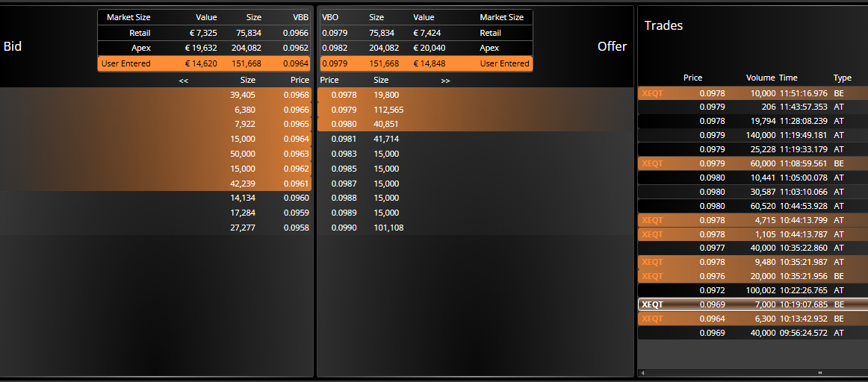
Task: Select the trade at 11:05:00.078
Action: pyautogui.click(x=753, y=178)
